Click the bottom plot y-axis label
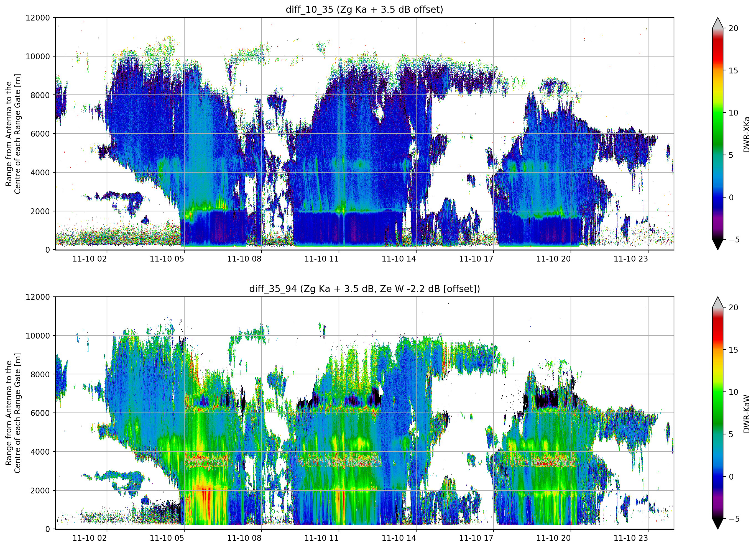The image size is (756, 548). click(13, 413)
